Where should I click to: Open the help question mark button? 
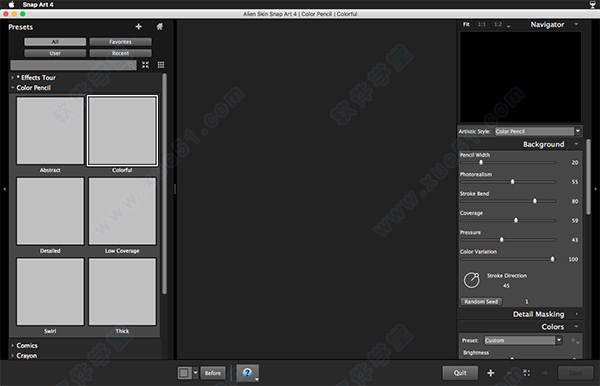coord(247,373)
